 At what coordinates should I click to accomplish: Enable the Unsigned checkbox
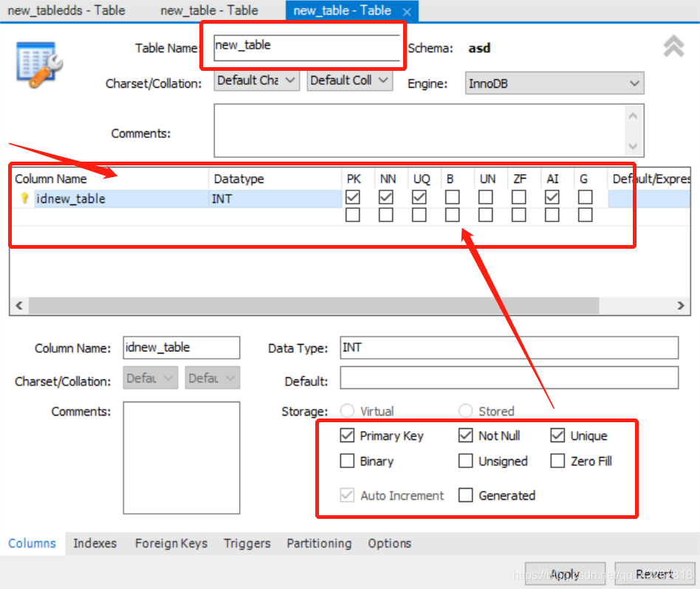click(x=465, y=461)
